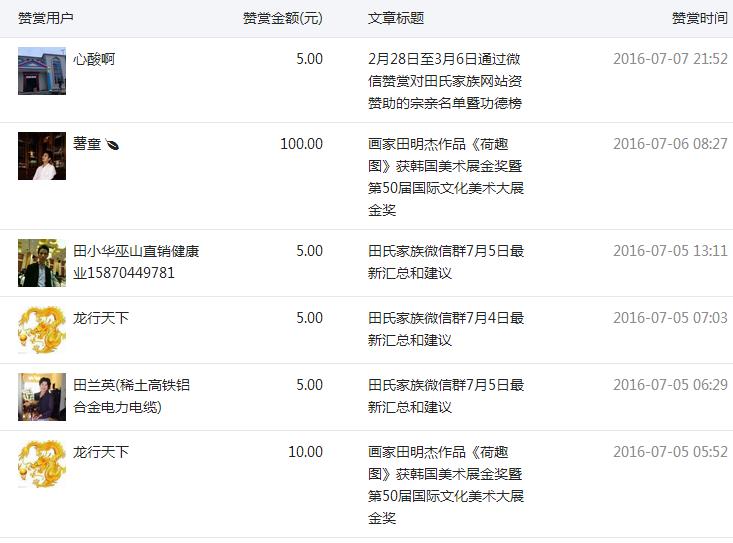Click golden dragon avatar in the 2016-07-05 07:03 row
The height and width of the screenshot is (543, 733).
42,330
